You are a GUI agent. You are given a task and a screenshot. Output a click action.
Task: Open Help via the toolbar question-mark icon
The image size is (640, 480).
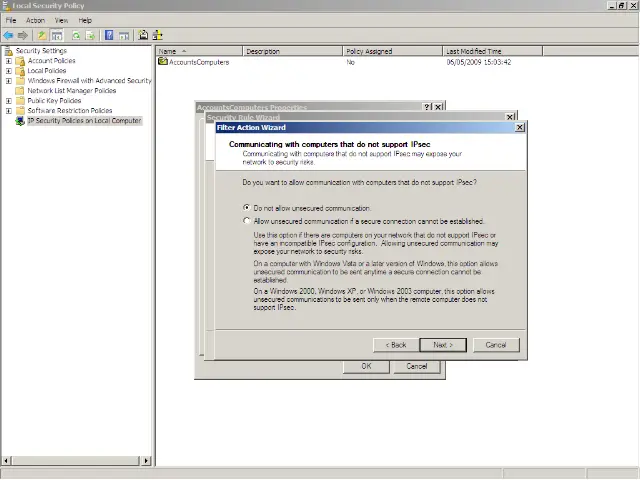(x=110, y=35)
